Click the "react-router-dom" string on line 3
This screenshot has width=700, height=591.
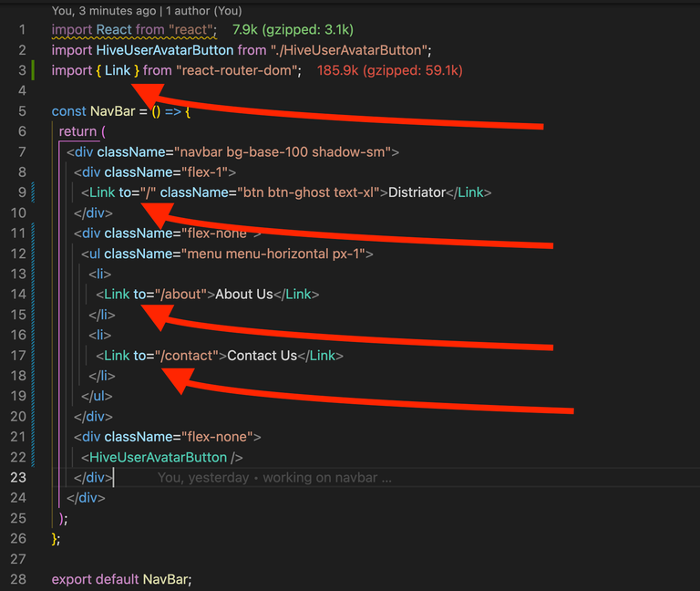(237, 70)
